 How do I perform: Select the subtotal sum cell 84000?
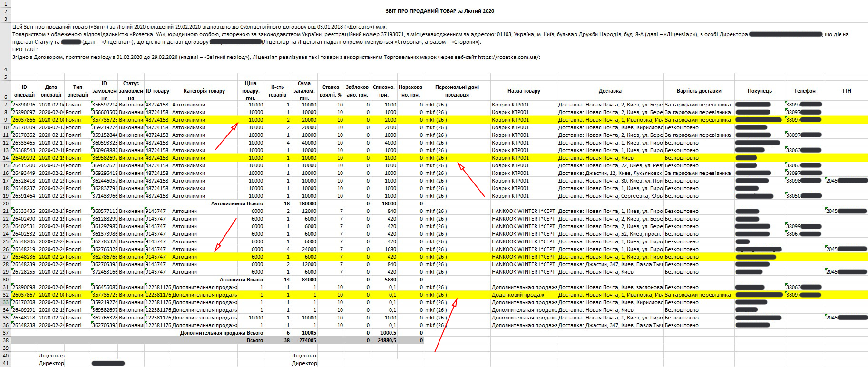[304, 280]
